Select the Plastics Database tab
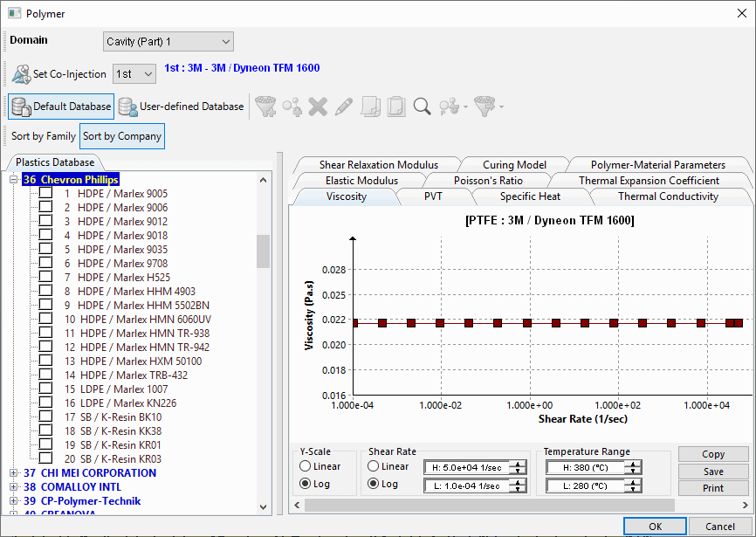 55,162
